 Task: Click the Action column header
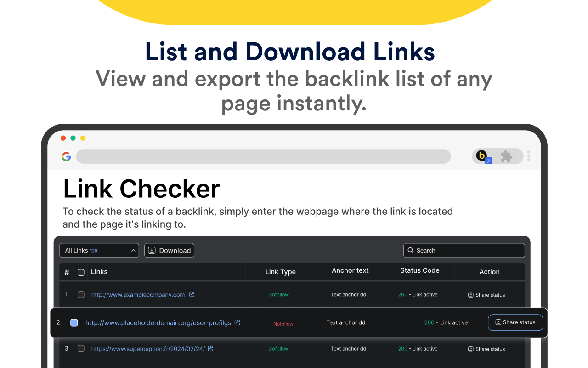pyautogui.click(x=490, y=272)
